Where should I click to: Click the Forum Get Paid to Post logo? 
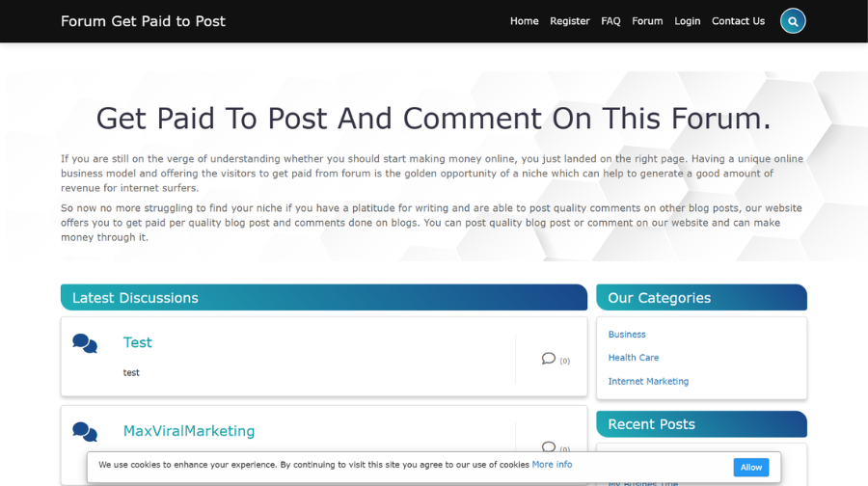click(143, 21)
